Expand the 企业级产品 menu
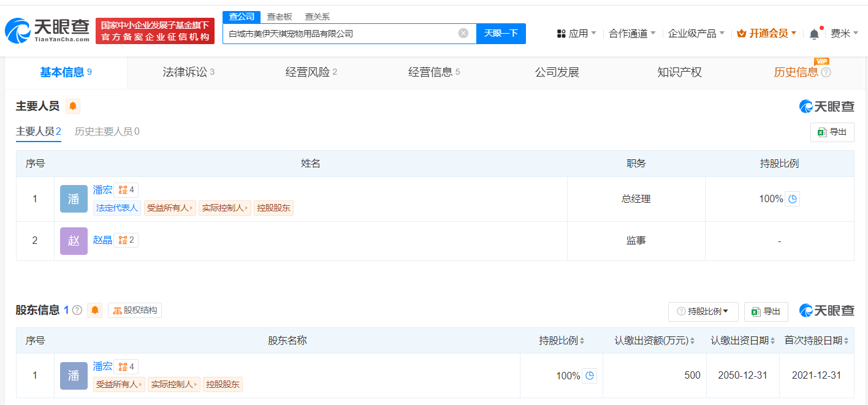This screenshot has width=868, height=405. (x=696, y=34)
